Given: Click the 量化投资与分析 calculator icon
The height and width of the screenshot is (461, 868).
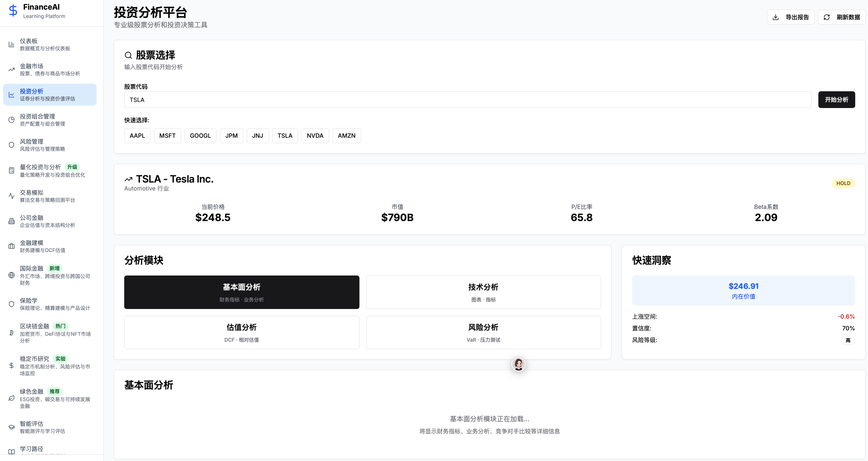Looking at the screenshot, I should coord(12,171).
